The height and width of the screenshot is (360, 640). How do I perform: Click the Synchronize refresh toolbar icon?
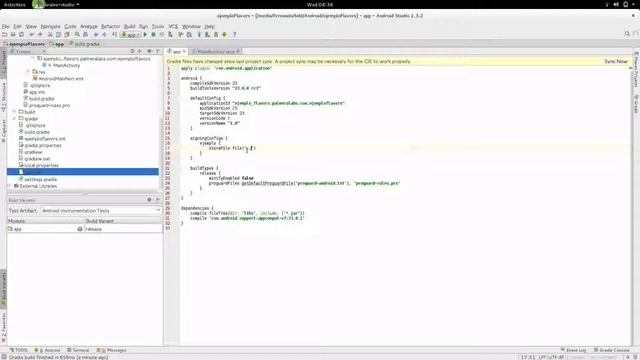(21, 35)
